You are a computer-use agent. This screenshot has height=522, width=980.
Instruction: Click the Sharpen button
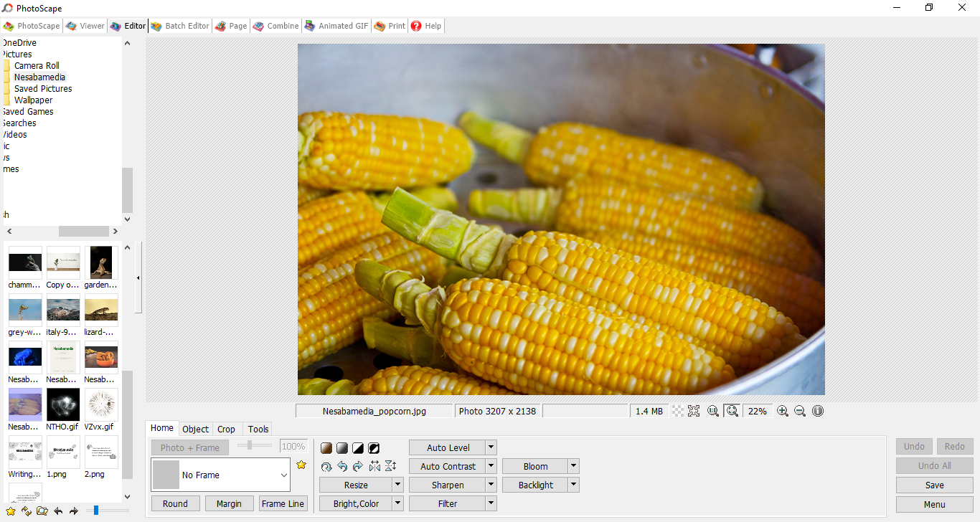click(x=447, y=485)
